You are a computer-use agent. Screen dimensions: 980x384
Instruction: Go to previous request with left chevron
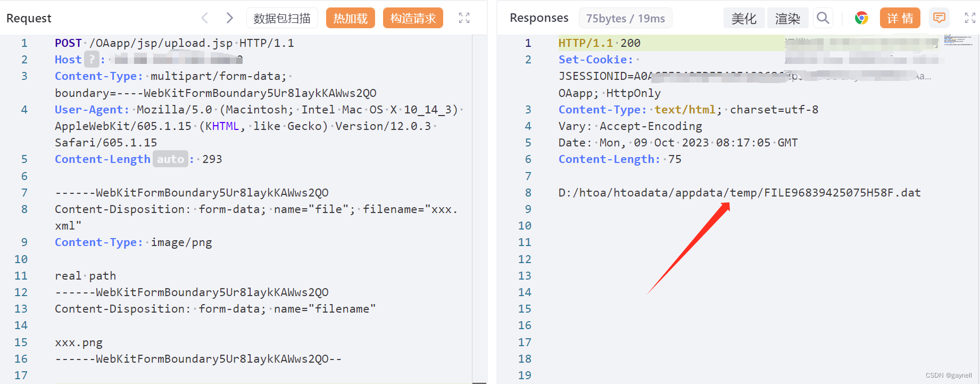coord(205,18)
